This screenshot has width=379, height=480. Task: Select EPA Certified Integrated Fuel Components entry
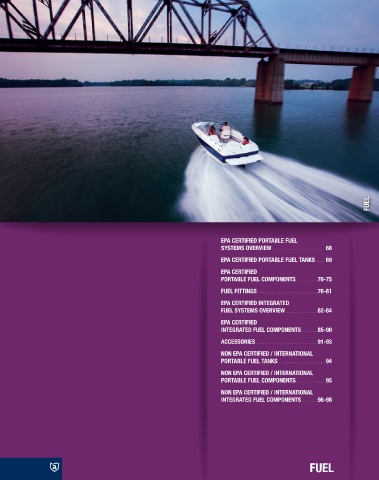click(276, 326)
